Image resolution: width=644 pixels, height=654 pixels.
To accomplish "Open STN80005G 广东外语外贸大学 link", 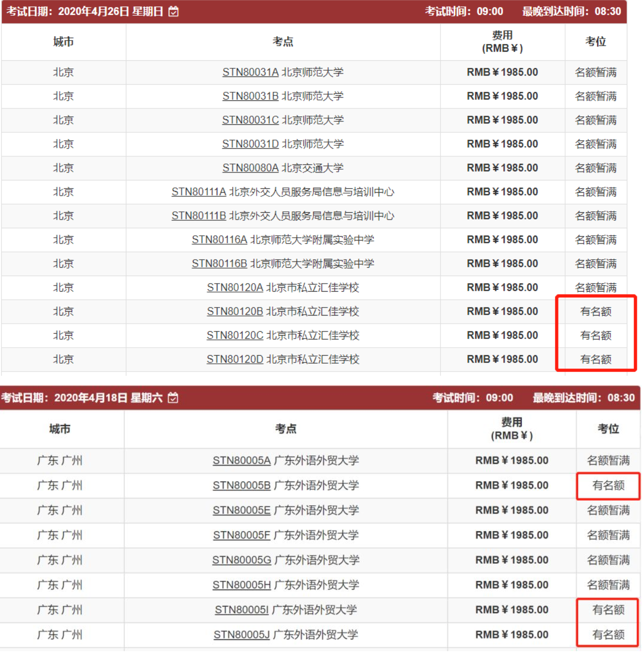I will (242, 560).
